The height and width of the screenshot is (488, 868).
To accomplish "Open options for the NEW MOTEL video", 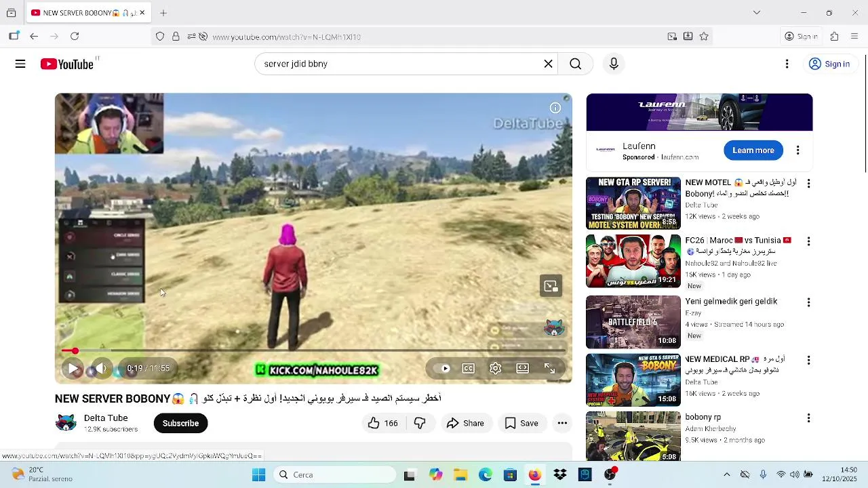I will (x=808, y=184).
